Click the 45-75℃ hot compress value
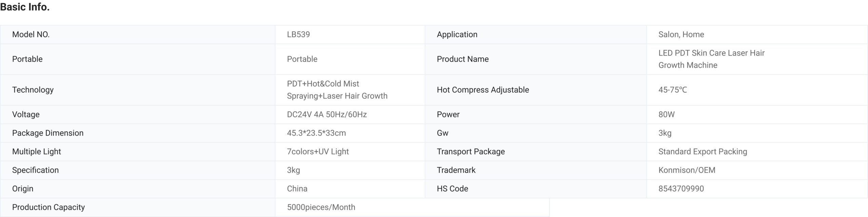The height and width of the screenshot is (217, 868). (673, 90)
